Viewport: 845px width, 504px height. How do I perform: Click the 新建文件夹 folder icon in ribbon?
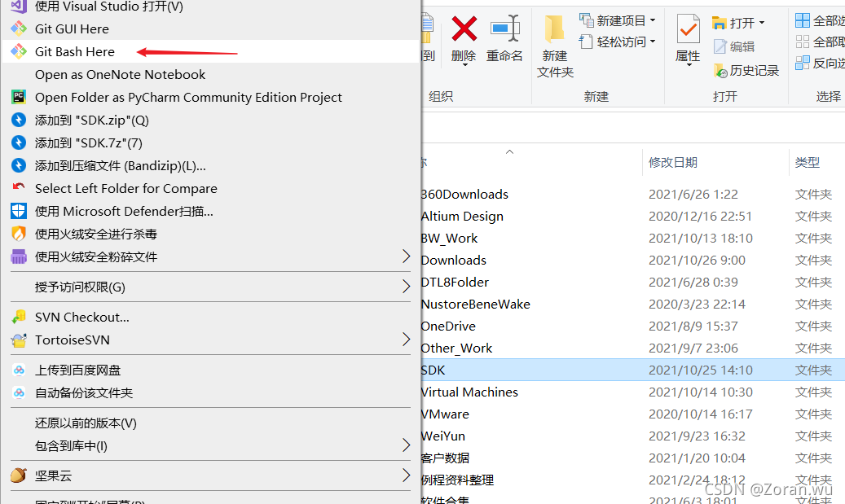coord(555,28)
